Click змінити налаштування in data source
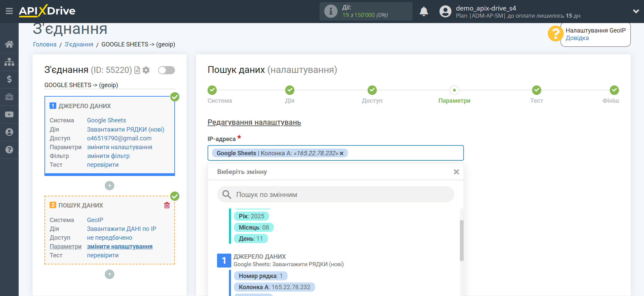The width and height of the screenshot is (644, 296). [x=119, y=147]
